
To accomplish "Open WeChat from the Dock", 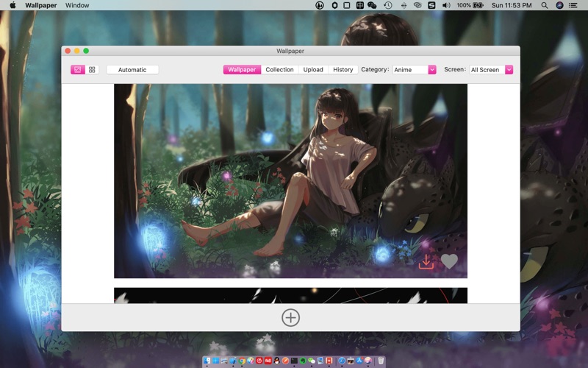I will tap(312, 361).
